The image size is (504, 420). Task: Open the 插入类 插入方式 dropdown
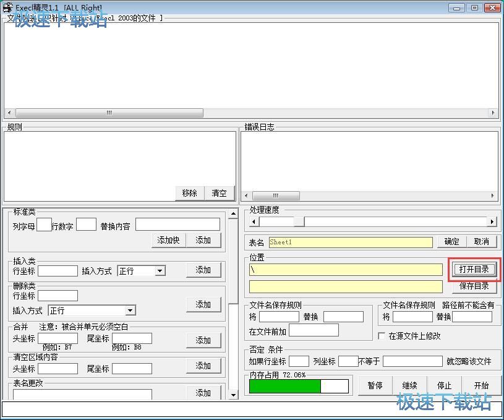(160, 271)
